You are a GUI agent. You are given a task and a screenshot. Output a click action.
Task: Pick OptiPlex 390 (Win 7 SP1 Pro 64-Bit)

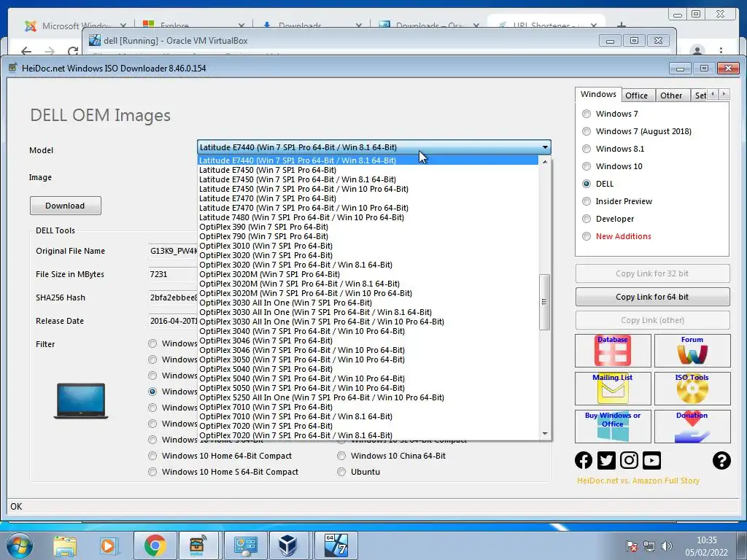tap(368, 227)
